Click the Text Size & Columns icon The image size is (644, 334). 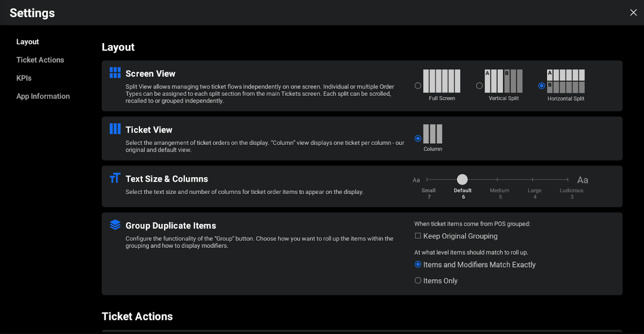point(115,178)
